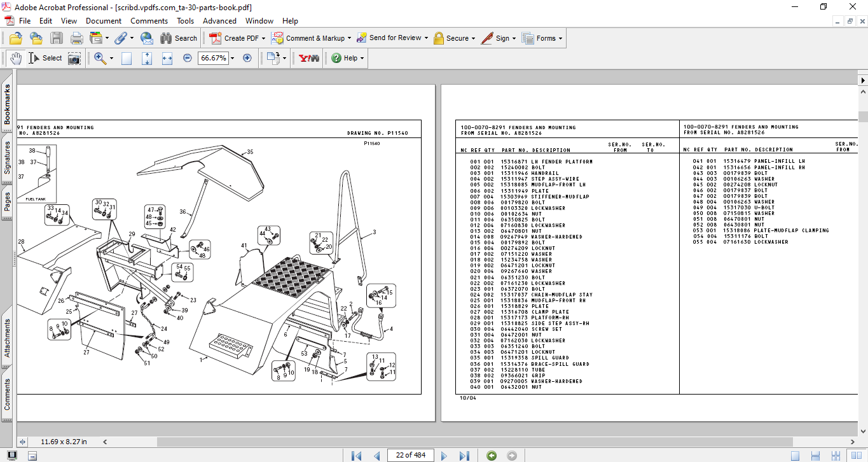Jump to the last page

point(464,456)
